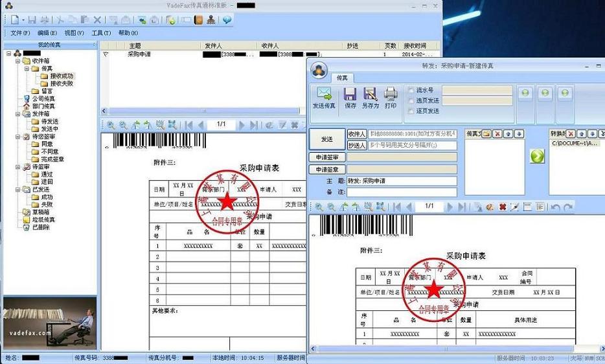Enable the 选页发送 checkbox
The image size is (605, 364).
(x=411, y=100)
